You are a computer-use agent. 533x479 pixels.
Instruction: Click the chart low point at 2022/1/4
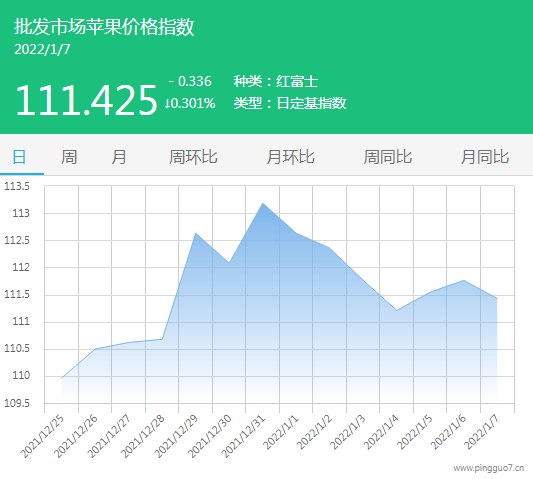pyautogui.click(x=397, y=310)
